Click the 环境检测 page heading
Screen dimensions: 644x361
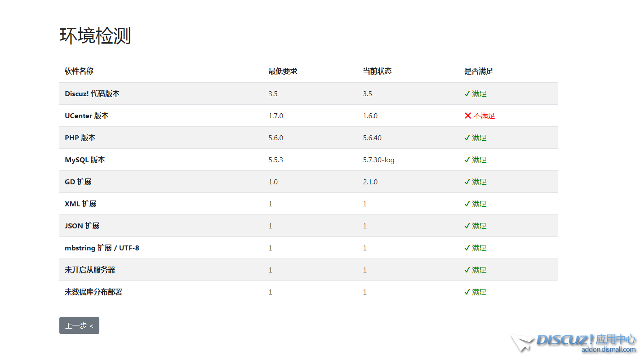(x=95, y=36)
